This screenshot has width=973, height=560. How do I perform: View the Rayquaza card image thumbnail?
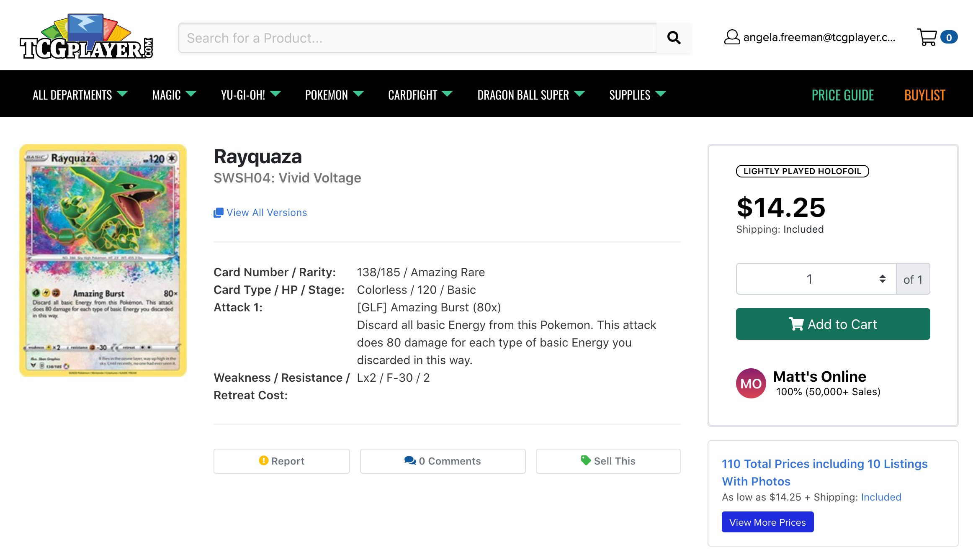pos(103,260)
